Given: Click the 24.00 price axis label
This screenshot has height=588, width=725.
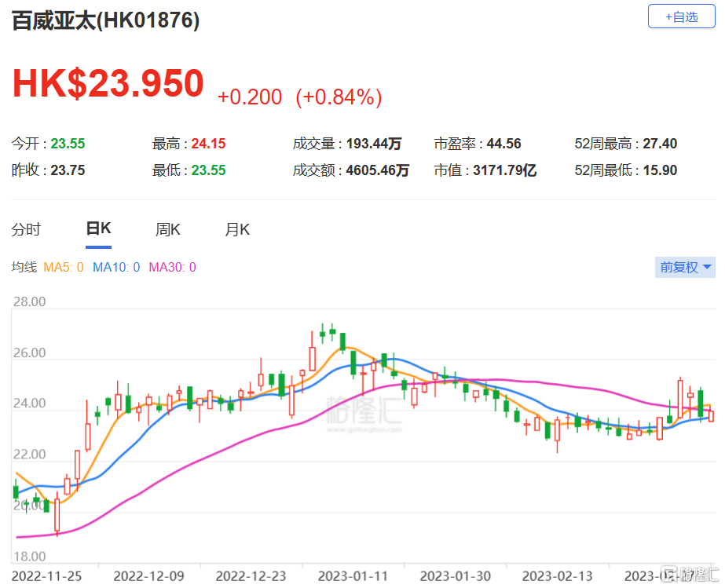Looking at the screenshot, I should (29, 404).
